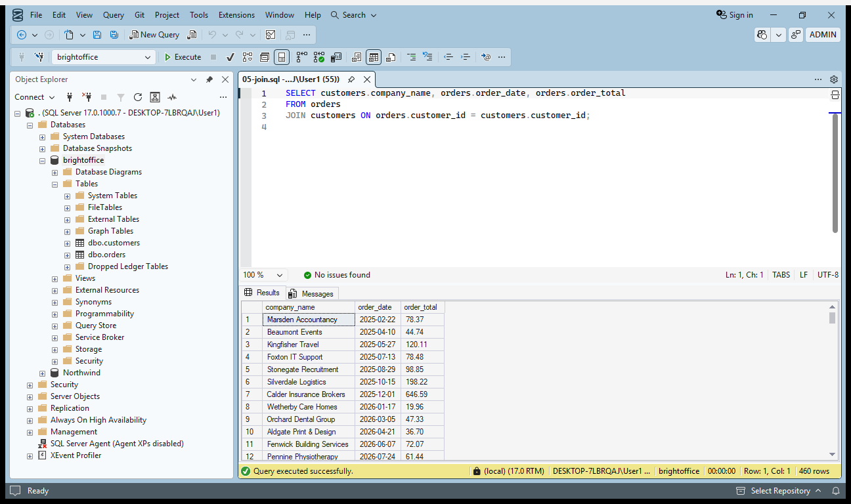Comment out the selected lines
The height and width of the screenshot is (504, 851).
[412, 57]
